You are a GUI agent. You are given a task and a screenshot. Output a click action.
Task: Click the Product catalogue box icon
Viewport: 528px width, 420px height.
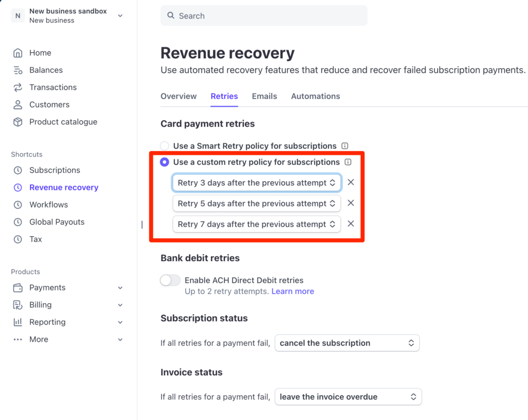point(18,122)
